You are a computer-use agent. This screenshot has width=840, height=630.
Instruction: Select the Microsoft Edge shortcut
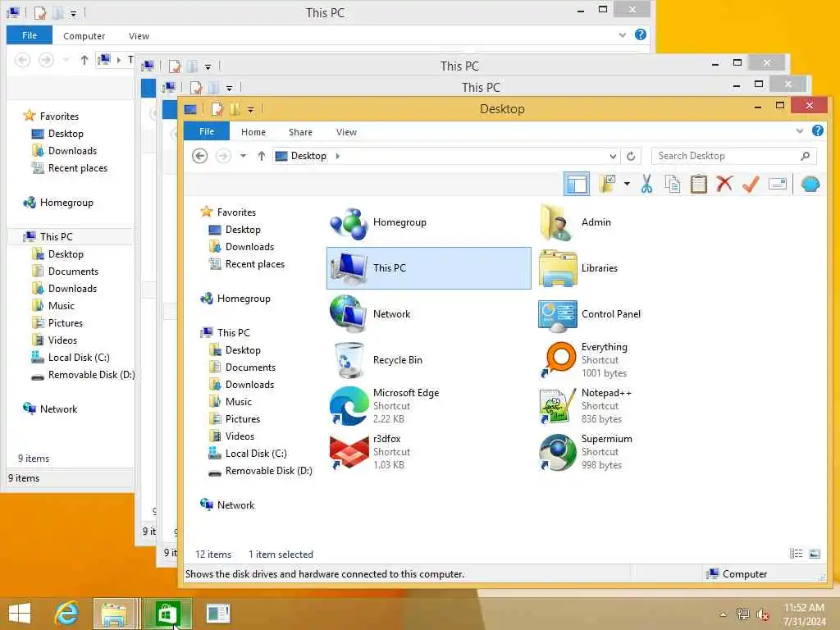point(428,406)
